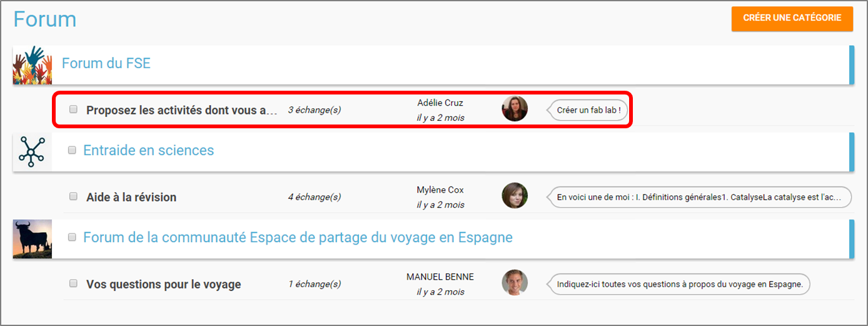Screen dimensions: 868x326
Task: Open Forum de la communauté Espace de partage link
Action: pos(298,238)
